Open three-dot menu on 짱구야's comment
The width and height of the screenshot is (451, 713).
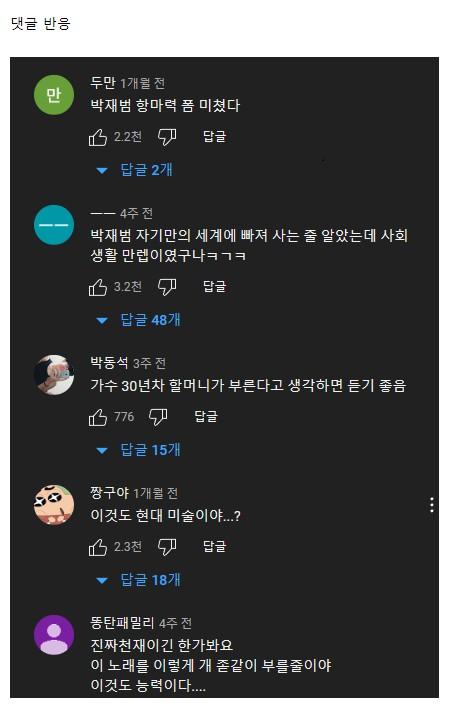click(x=431, y=505)
